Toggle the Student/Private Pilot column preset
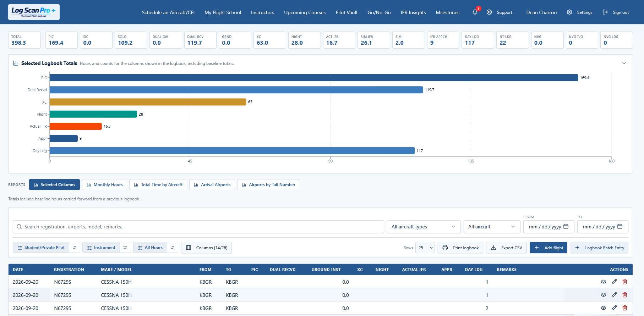Screen dimensions: 644x316 41,248
